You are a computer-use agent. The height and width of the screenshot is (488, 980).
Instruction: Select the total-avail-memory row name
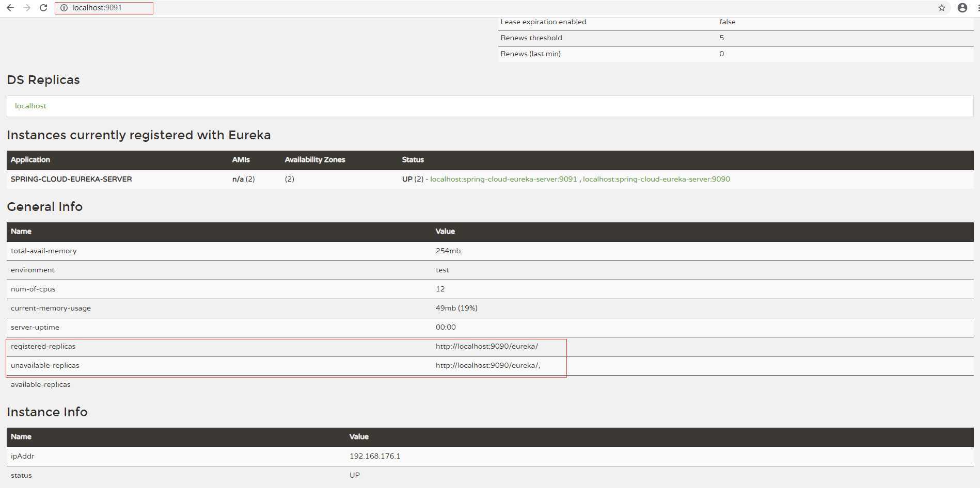point(44,251)
